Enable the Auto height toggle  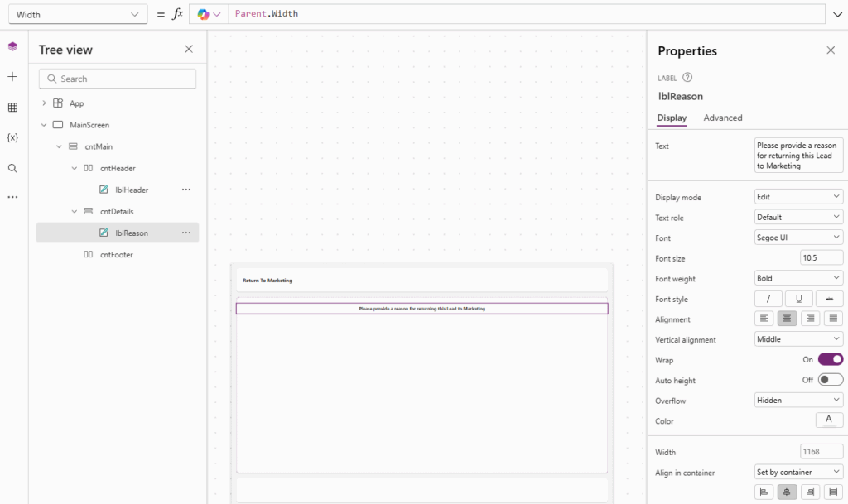coord(830,380)
